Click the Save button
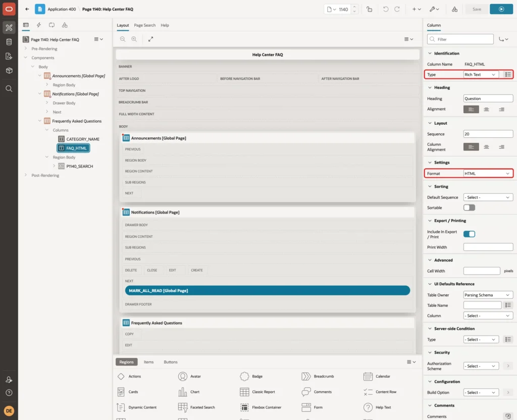Screen dimensions: 517x420 [x=477, y=9]
